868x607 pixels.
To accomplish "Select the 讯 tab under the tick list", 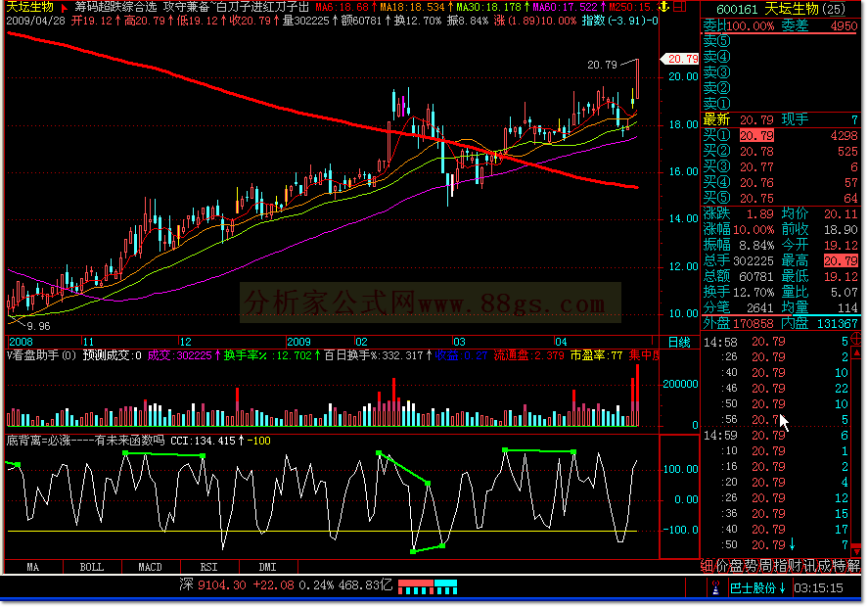I will 810,566.
